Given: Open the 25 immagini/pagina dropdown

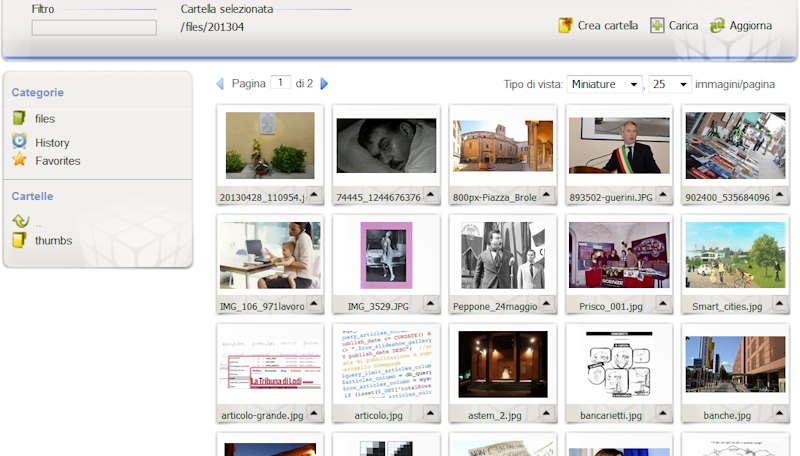Looking at the screenshot, I should point(669,84).
